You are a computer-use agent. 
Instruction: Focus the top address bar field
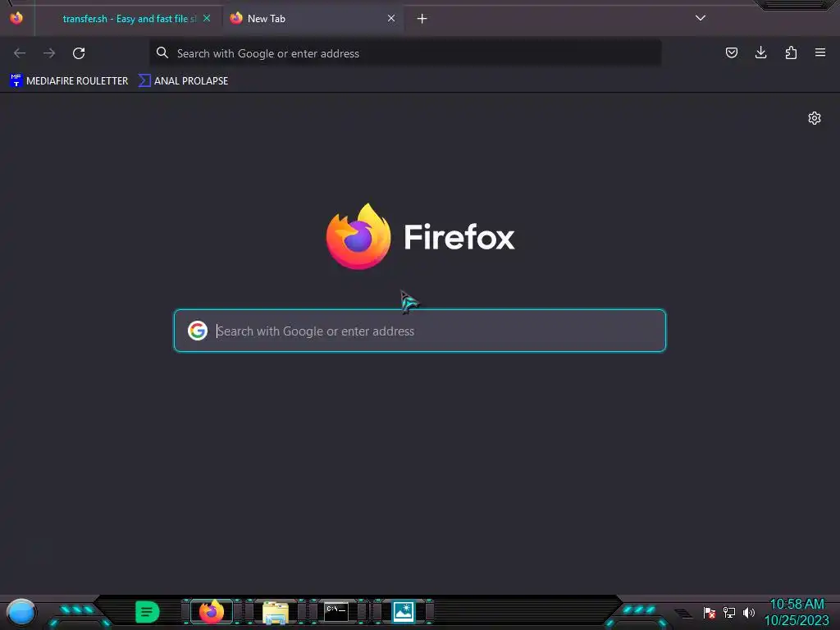tap(405, 53)
